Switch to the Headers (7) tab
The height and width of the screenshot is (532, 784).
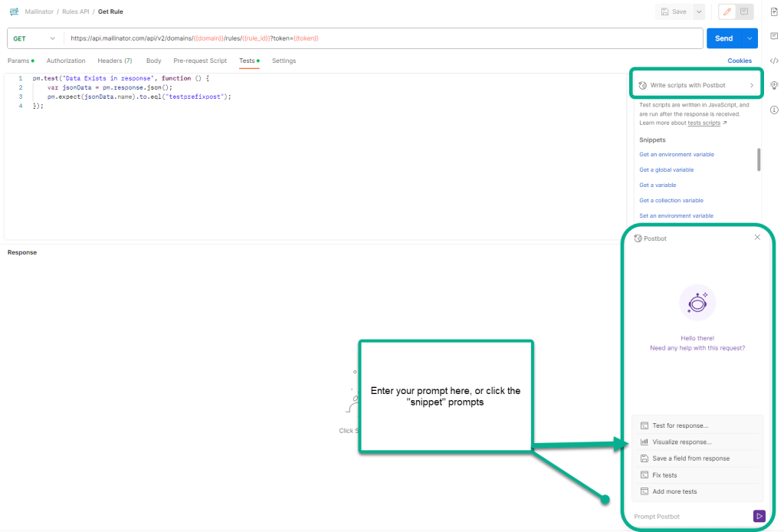[114, 61]
